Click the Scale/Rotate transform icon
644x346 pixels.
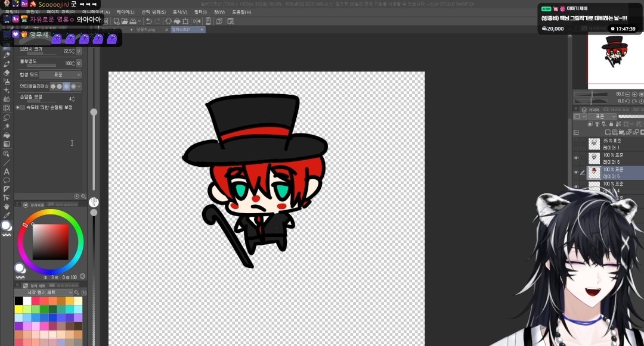click(x=185, y=21)
